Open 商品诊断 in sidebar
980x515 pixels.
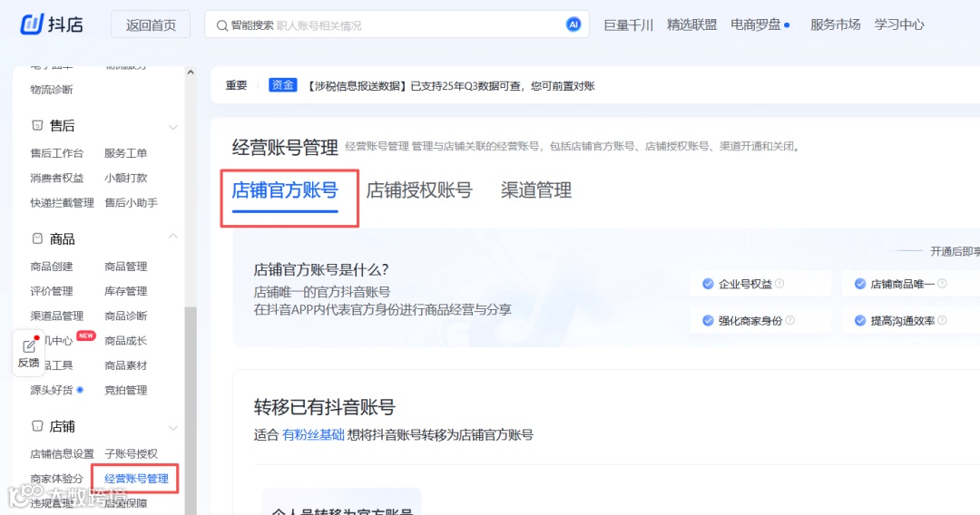coord(125,316)
